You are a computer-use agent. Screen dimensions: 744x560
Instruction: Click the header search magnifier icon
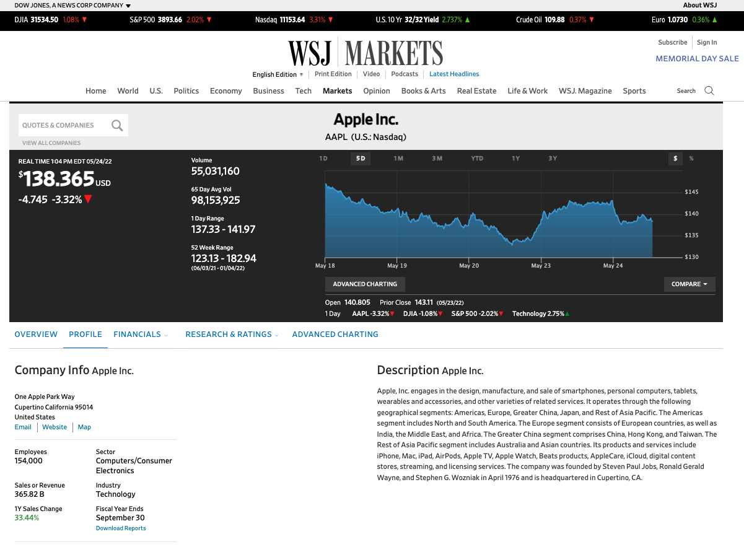click(709, 90)
